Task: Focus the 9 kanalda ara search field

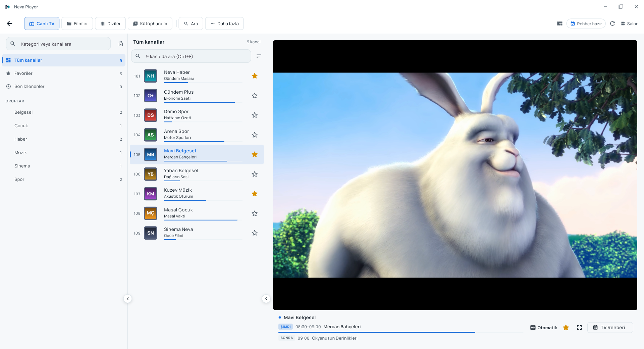Action: click(191, 56)
